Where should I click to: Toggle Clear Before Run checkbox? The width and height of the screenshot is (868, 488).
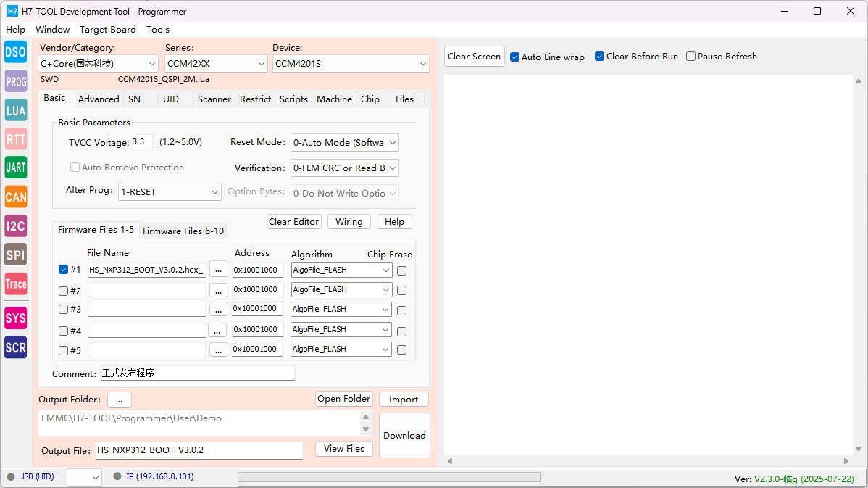[x=599, y=57]
